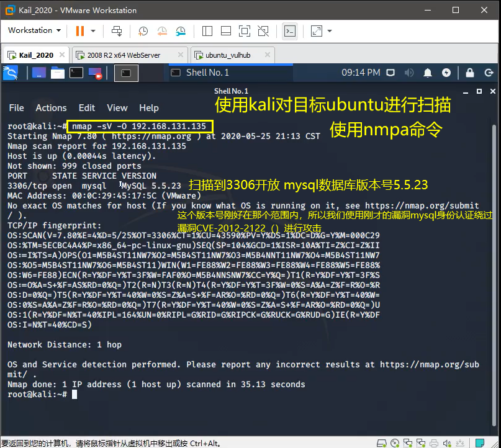Click "Network Distance: 1 hop" text
501x448 pixels.
tap(65, 345)
